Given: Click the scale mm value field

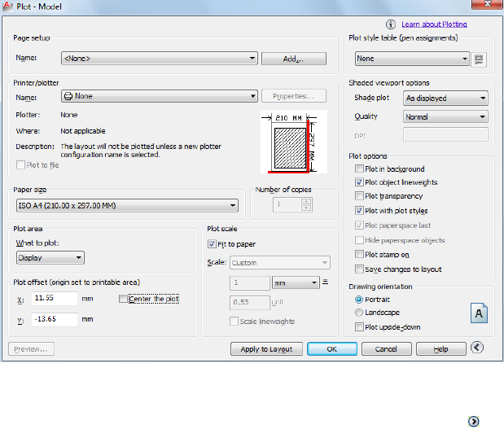Looking at the screenshot, I should [250, 283].
